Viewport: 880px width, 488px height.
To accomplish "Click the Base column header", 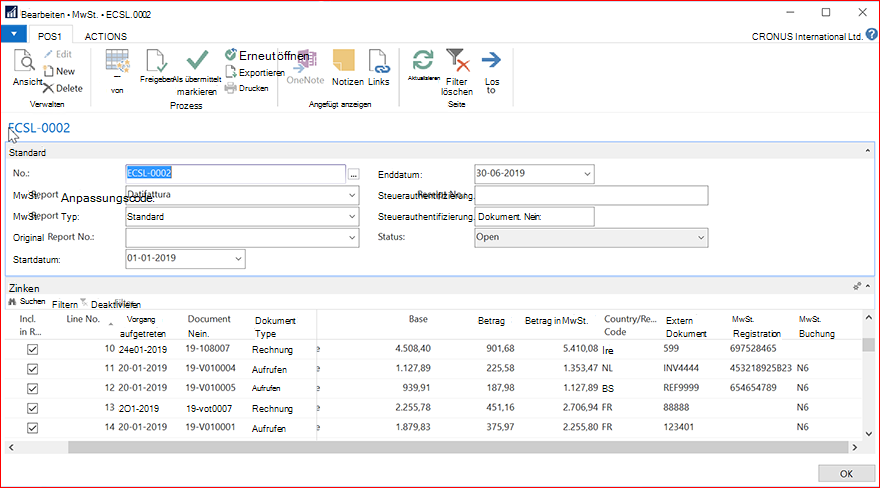I will click(x=418, y=319).
